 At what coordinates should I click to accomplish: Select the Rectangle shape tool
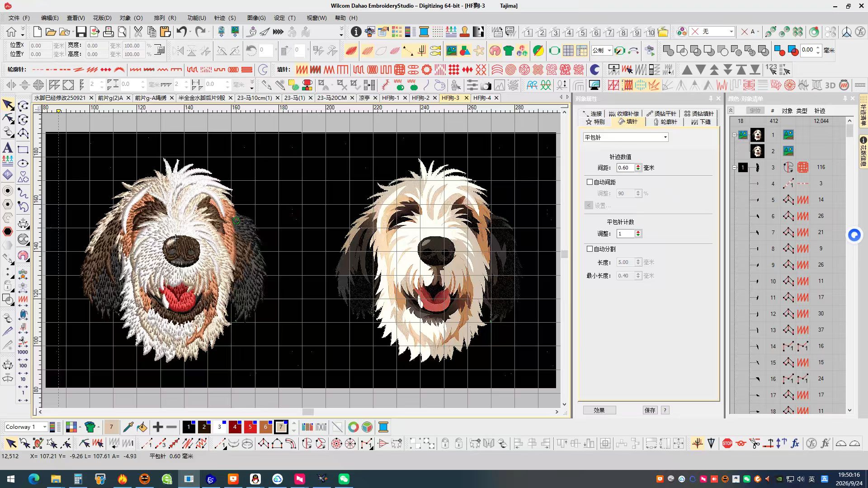coord(23,150)
